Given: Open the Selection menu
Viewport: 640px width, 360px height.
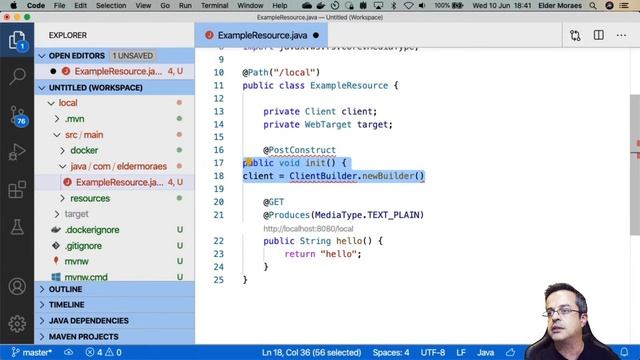Looking at the screenshot, I should (x=111, y=6).
